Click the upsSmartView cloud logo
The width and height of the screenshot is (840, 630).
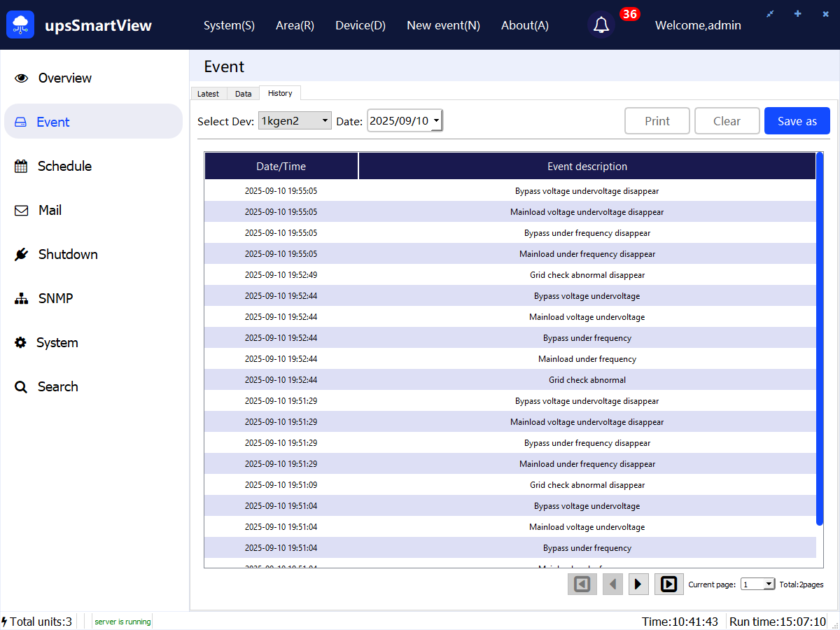[20, 25]
